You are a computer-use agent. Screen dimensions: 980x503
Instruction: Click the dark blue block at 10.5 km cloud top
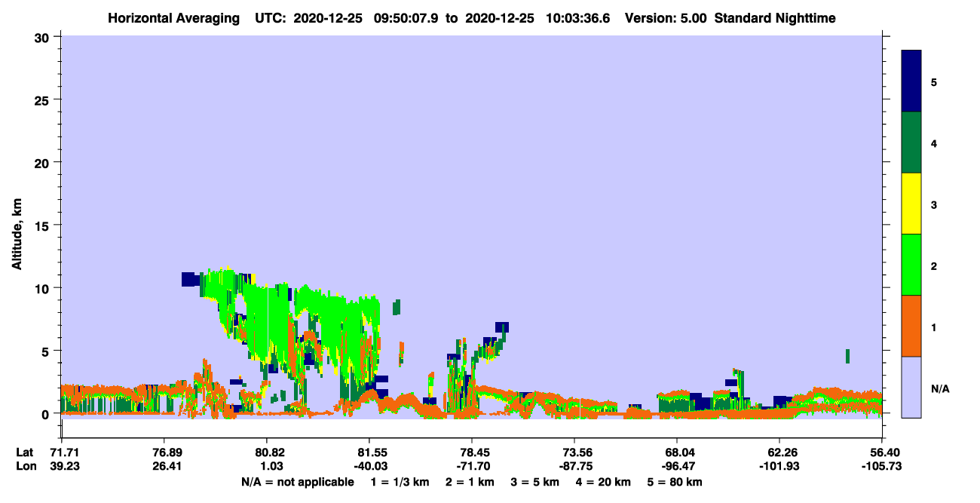pos(191,280)
